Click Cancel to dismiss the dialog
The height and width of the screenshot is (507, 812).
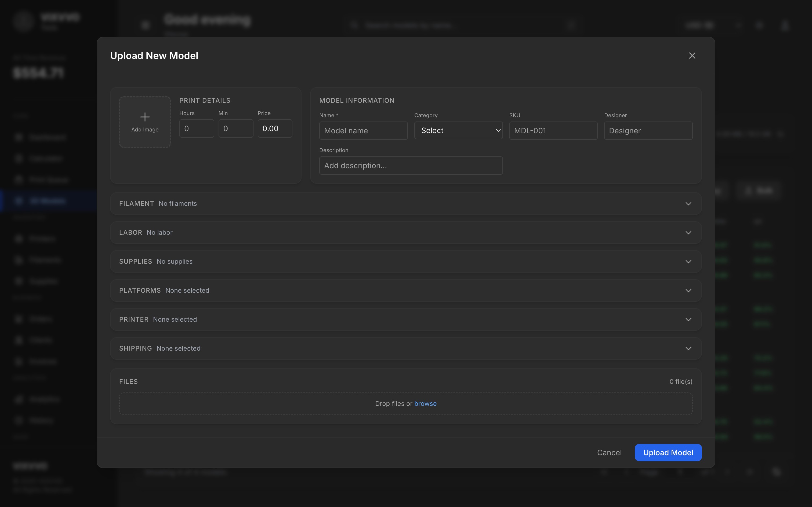tap(609, 452)
